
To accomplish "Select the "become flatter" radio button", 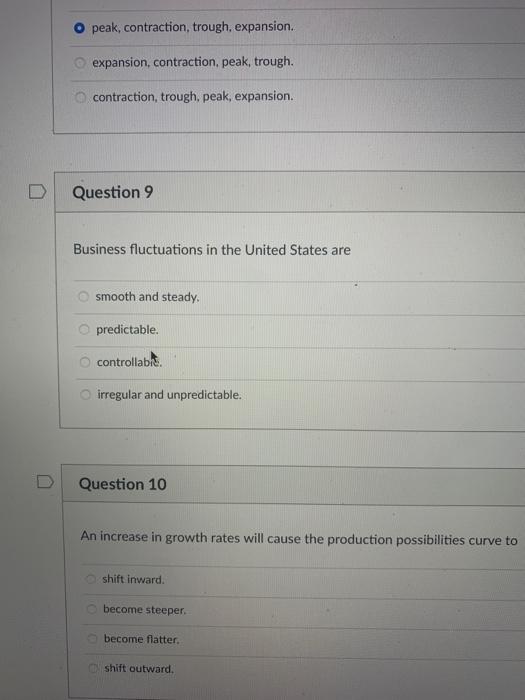I will click(x=92, y=639).
